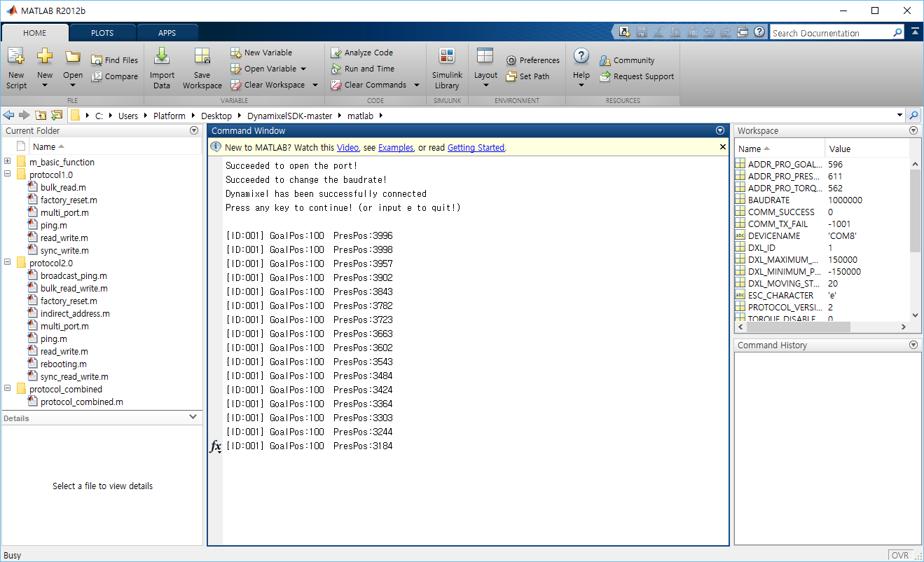Screen dimensions: 924x562
Task: Collapse the protocol2.0 folder
Action: [7, 262]
